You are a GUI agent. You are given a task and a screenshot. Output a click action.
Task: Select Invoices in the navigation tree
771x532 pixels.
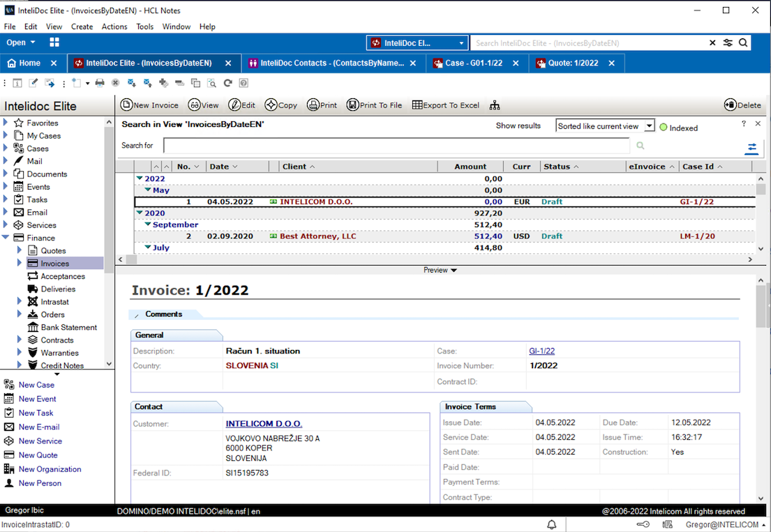(x=54, y=264)
